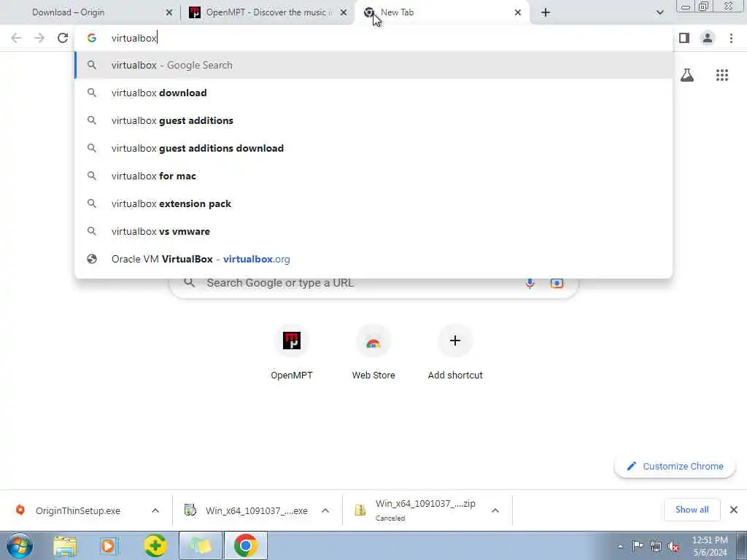Click the green plus taskbar app
This screenshot has width=747, height=560.
[x=155, y=545]
